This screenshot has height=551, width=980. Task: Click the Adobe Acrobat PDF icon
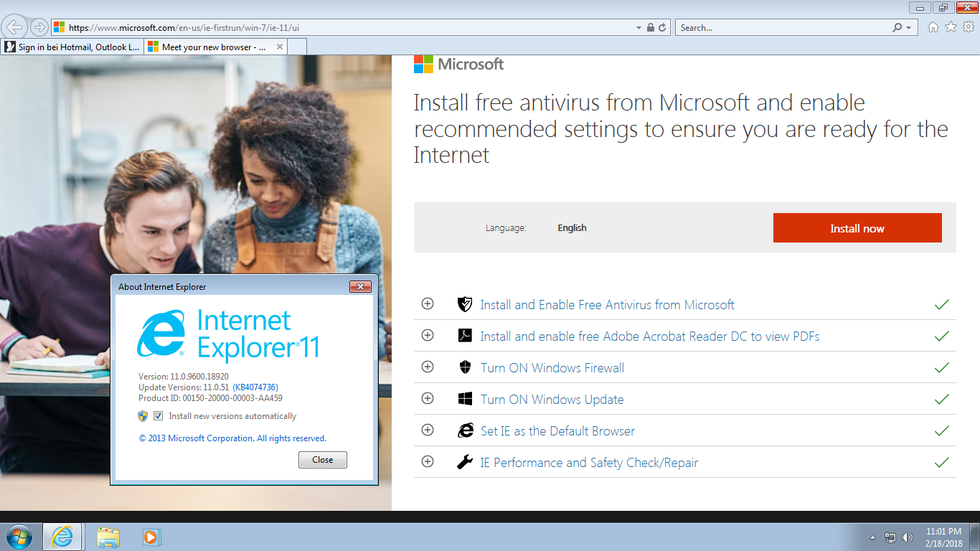[465, 336]
